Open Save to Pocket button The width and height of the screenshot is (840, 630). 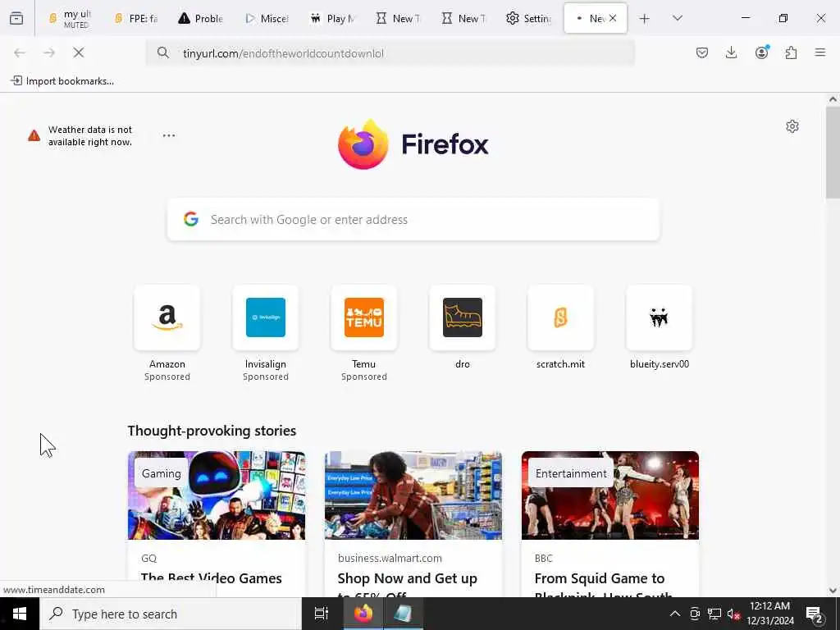(x=702, y=52)
